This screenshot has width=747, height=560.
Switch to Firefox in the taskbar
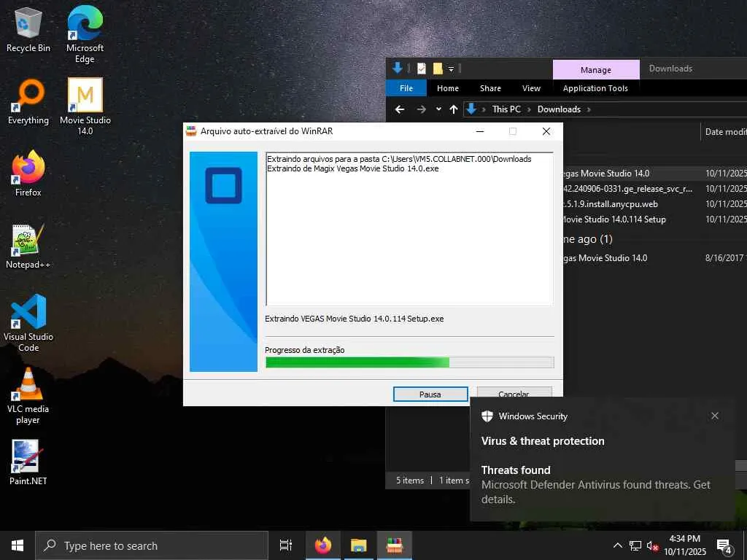[x=322, y=545]
